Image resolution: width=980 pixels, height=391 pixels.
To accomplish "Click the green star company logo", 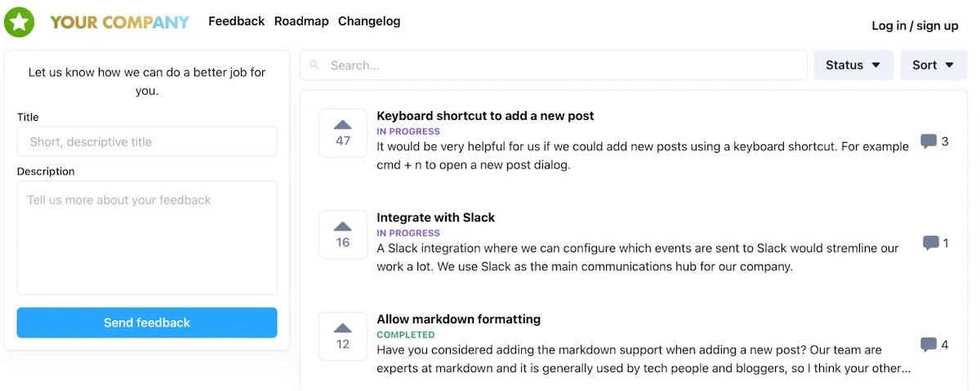I will pos(20,22).
